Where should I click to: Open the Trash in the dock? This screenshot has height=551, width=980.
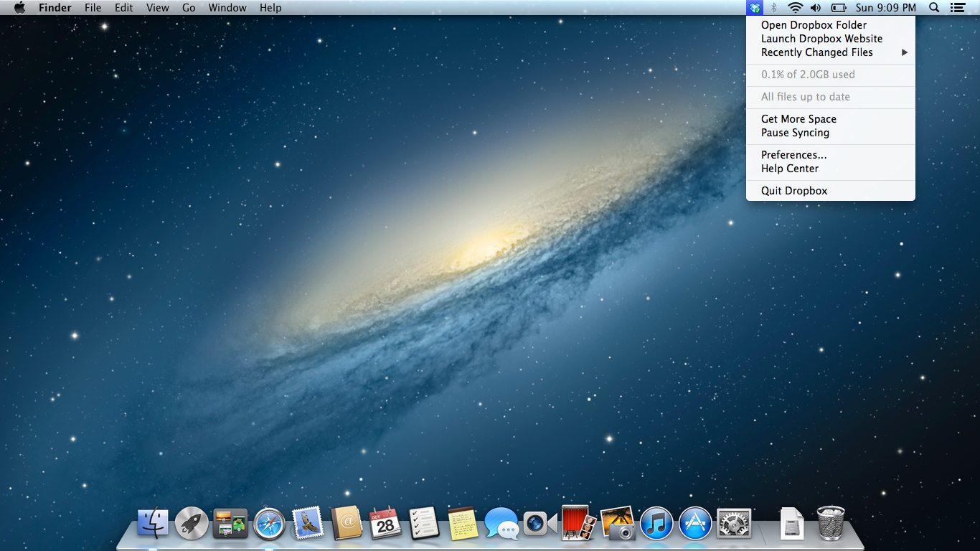click(831, 524)
